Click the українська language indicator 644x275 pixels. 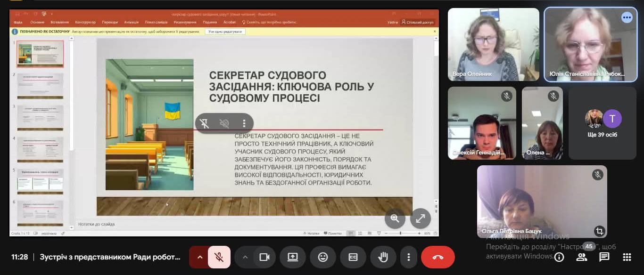pos(49,234)
